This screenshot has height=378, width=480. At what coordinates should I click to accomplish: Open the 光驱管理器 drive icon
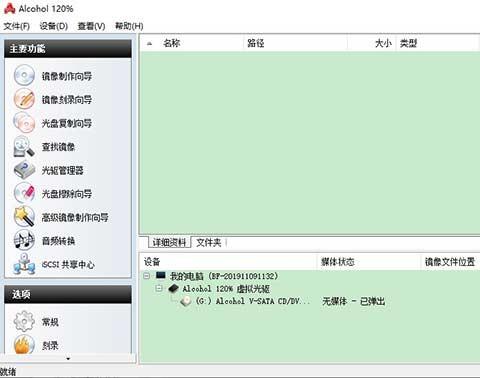24,170
